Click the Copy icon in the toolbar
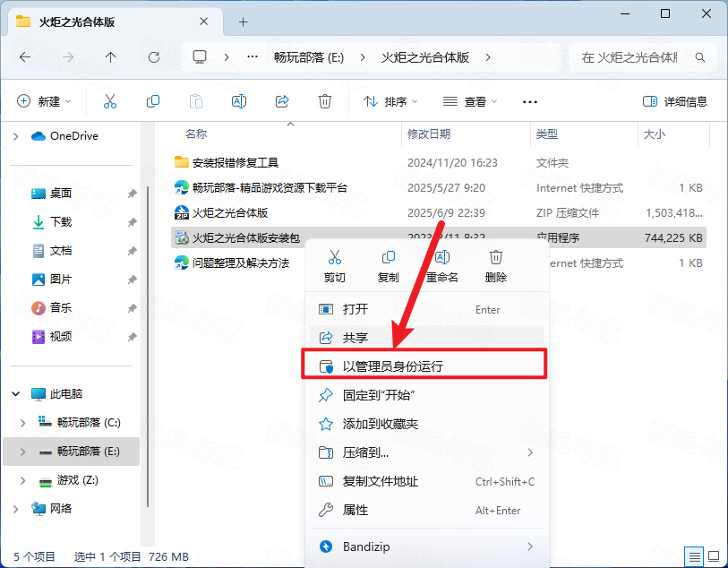 tap(153, 101)
